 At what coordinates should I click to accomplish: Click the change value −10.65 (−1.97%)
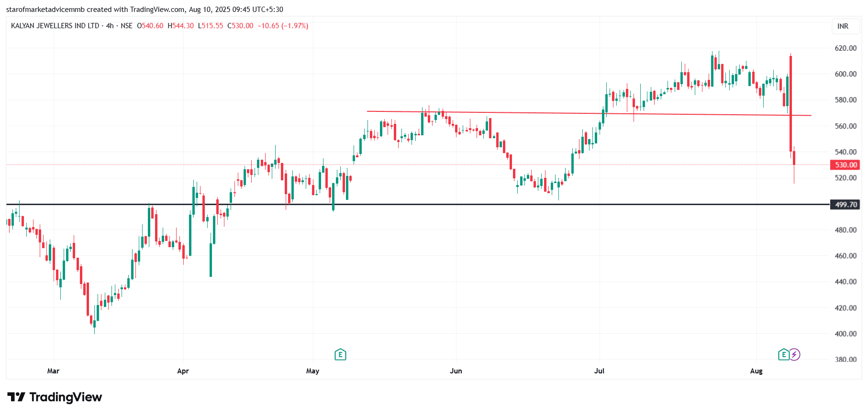pyautogui.click(x=283, y=26)
